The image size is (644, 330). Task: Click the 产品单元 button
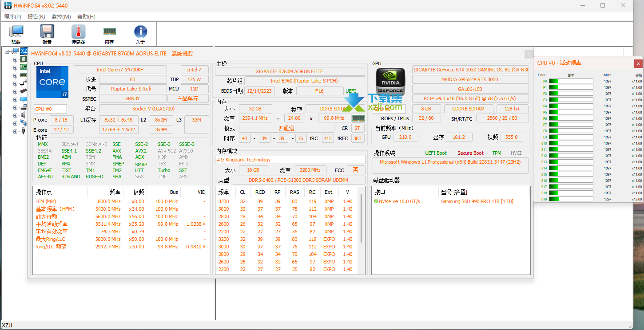pyautogui.click(x=188, y=98)
